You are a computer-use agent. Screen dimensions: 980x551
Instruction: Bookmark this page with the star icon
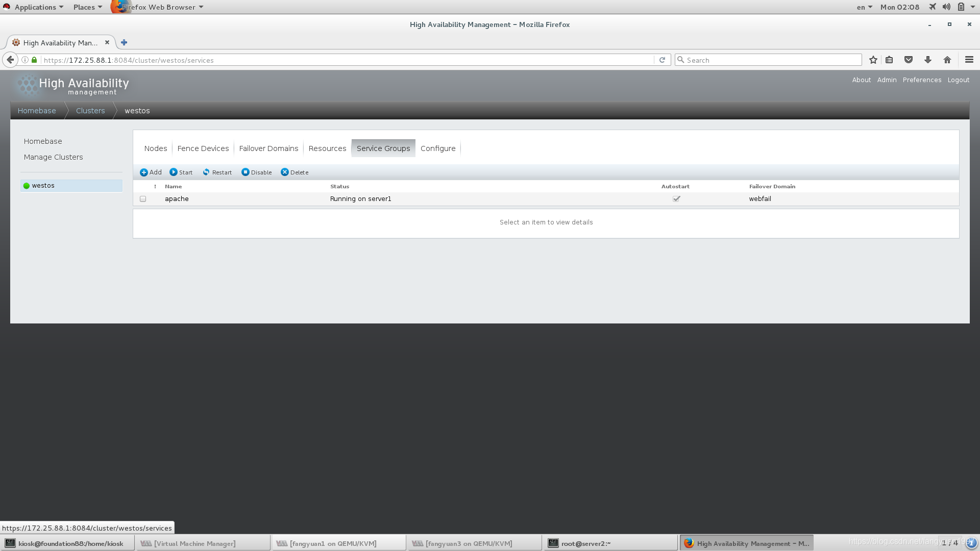point(873,60)
